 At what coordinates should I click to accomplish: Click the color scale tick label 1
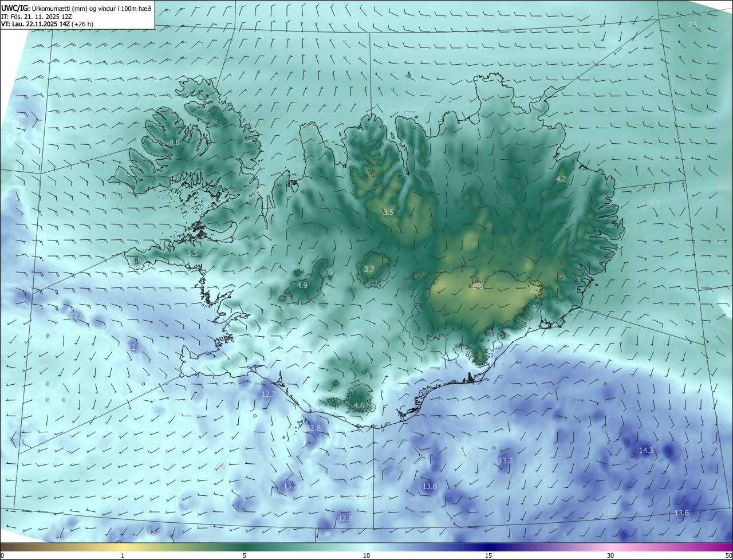[123, 555]
